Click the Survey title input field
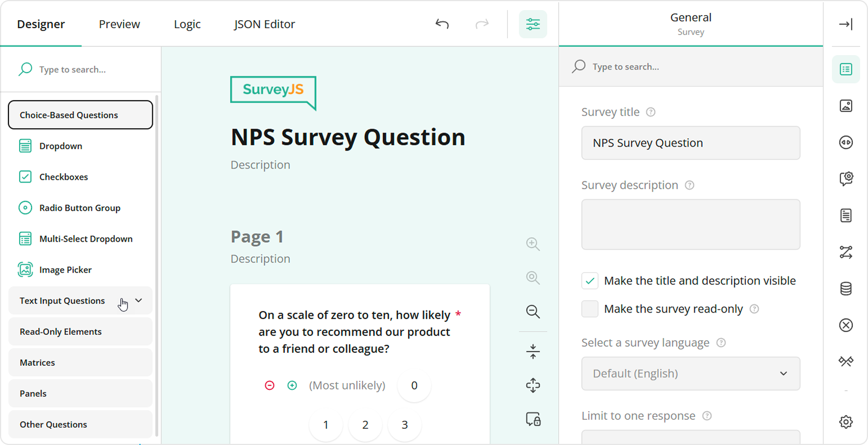868x445 pixels. pyautogui.click(x=690, y=143)
